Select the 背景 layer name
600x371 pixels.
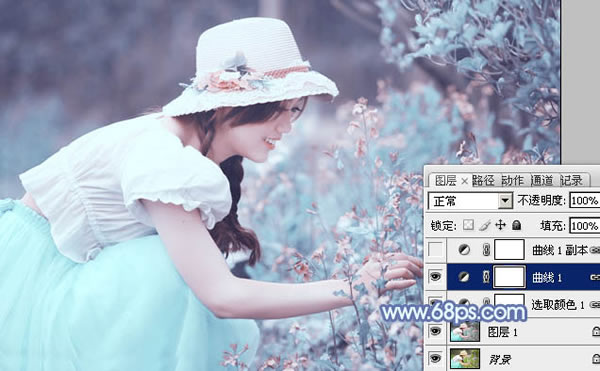pos(500,359)
